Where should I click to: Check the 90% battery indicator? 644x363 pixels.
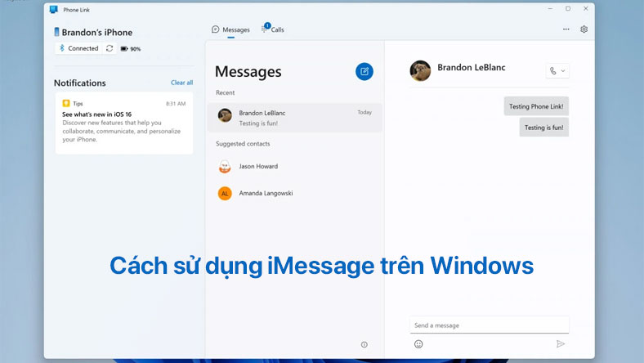(x=130, y=49)
